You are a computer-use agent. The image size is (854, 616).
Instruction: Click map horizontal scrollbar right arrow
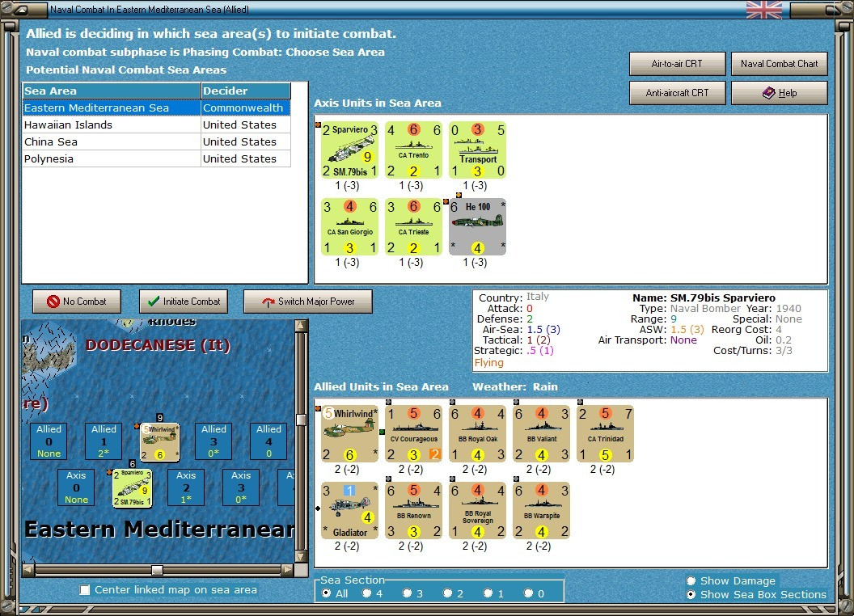pyautogui.click(x=287, y=570)
